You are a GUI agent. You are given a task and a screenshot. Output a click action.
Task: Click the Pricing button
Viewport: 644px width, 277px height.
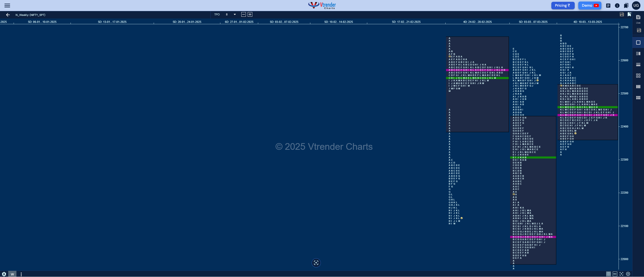point(562,5)
